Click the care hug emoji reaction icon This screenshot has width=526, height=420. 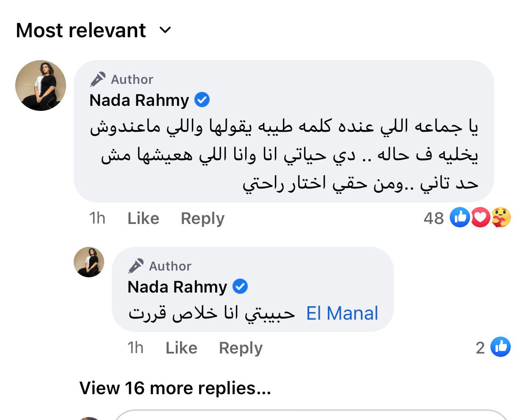click(x=501, y=218)
